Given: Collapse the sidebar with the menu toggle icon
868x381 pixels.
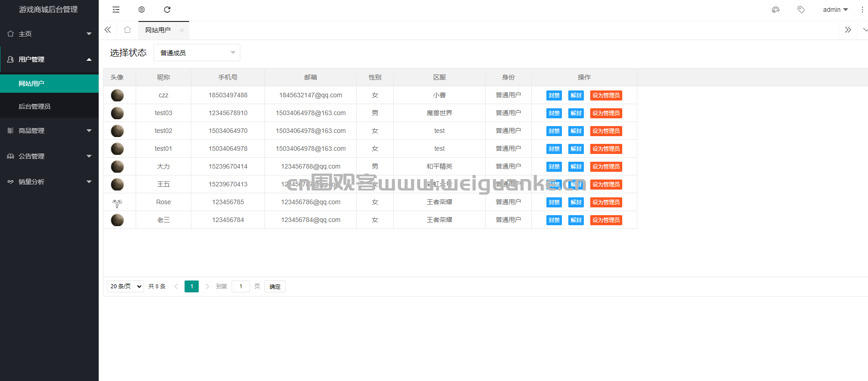Looking at the screenshot, I should point(116,10).
